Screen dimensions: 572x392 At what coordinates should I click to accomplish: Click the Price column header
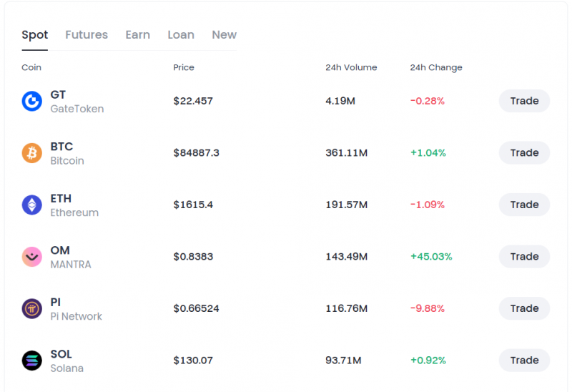184,67
